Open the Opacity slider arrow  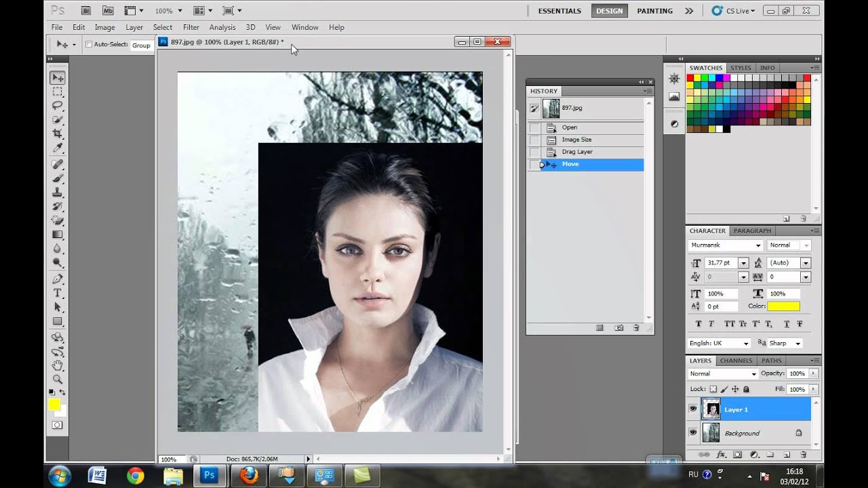[x=813, y=373]
